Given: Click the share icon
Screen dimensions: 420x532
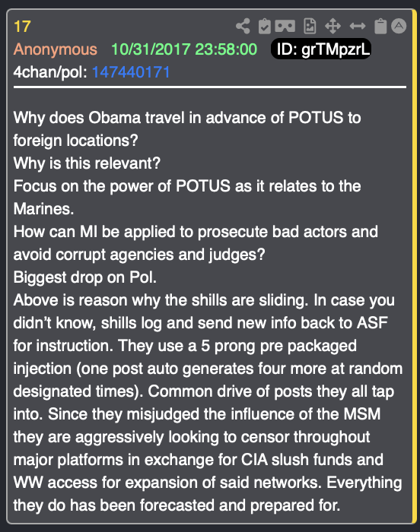Looking at the screenshot, I should (x=243, y=26).
